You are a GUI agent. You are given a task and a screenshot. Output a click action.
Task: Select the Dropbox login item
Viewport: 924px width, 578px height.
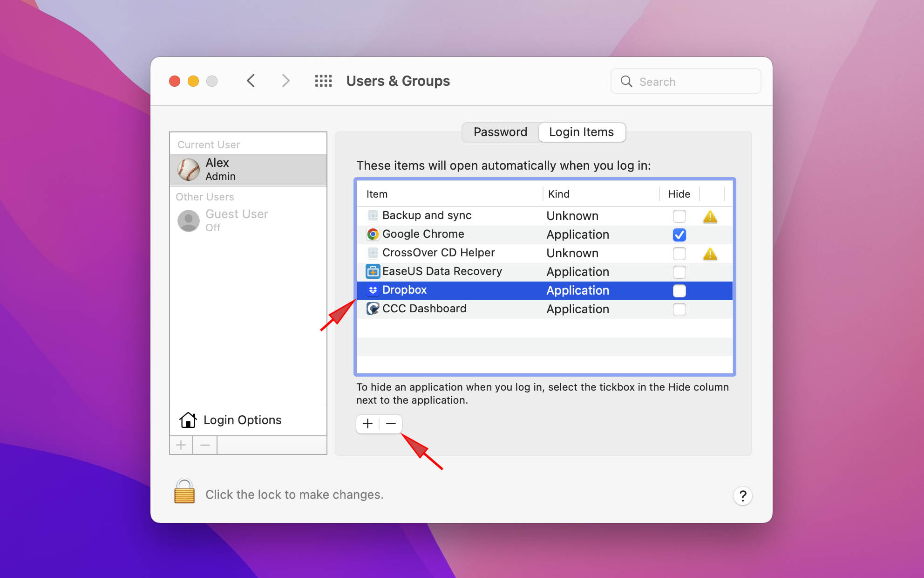coord(406,289)
